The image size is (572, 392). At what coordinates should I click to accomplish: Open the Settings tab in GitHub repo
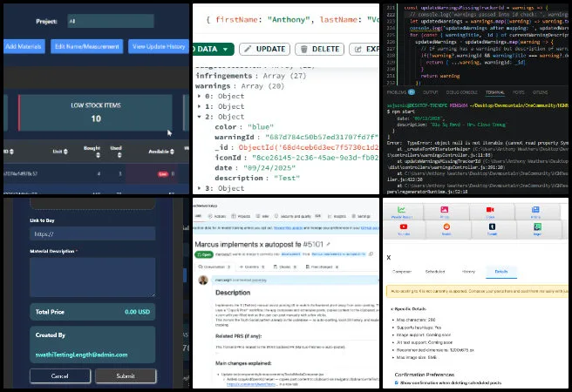[361, 216]
